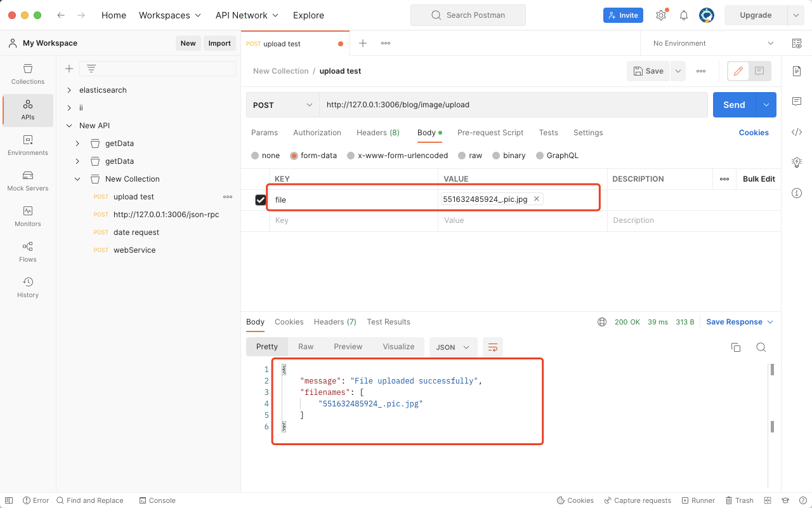Open the Test Results response tab
This screenshot has height=508, width=812.
click(388, 322)
